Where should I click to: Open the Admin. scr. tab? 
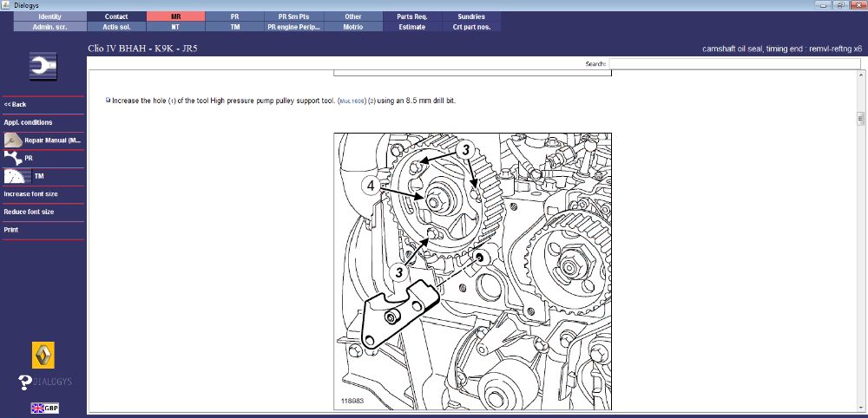[50, 27]
